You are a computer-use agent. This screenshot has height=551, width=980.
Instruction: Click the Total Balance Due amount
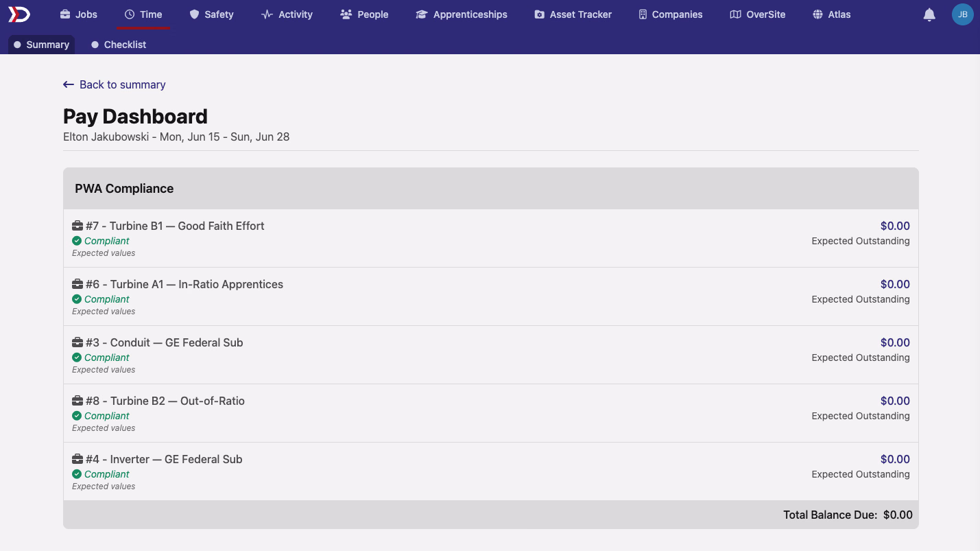click(898, 515)
